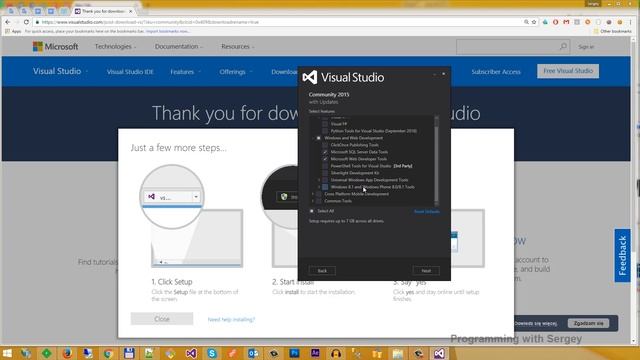Tick the Visual F# checkbox

pyautogui.click(x=325, y=124)
